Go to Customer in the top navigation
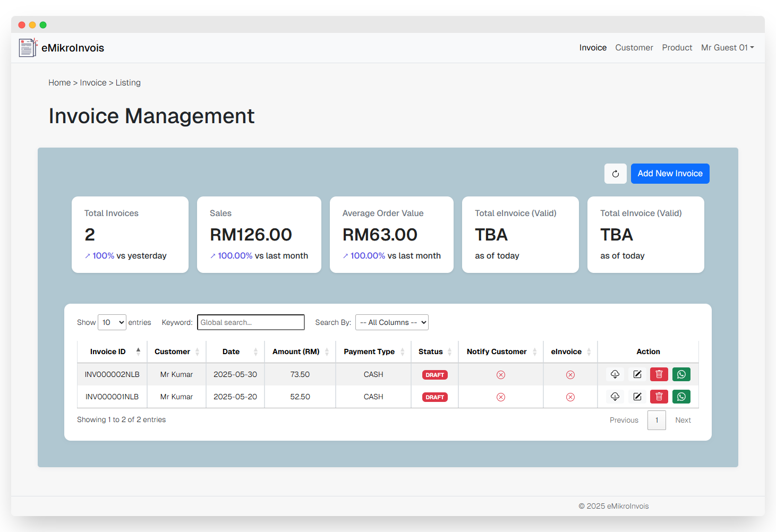 pos(634,48)
